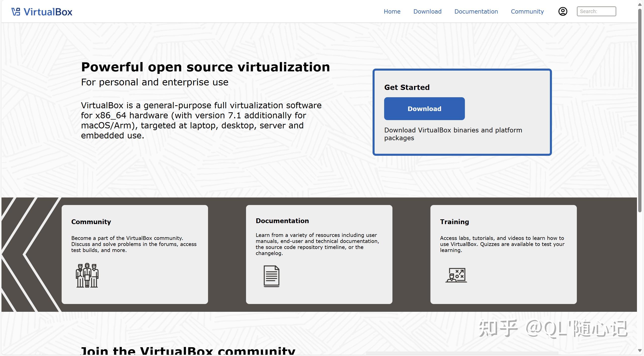Open the Download navigation item
644x356 pixels.
[427, 11]
